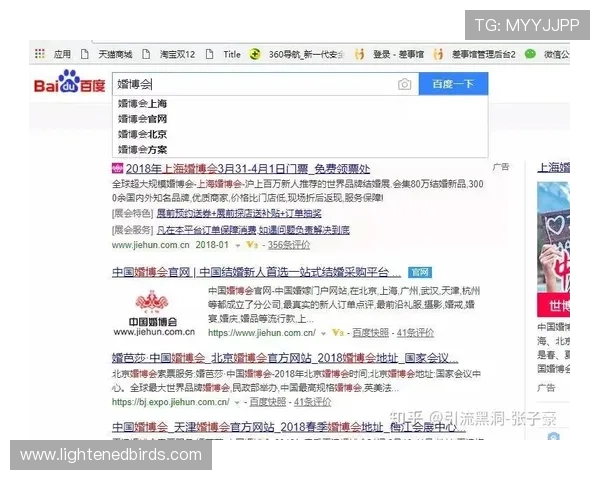This screenshot has height=480, width=600.
Task: Open 2018年上海婚博会 门票 ad result
Action: point(248,169)
